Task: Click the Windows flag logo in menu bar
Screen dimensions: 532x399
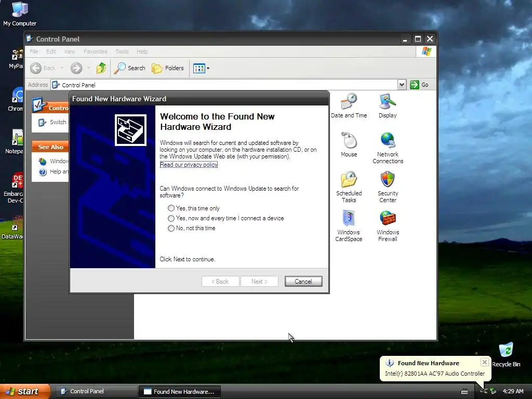Action: 426,51
